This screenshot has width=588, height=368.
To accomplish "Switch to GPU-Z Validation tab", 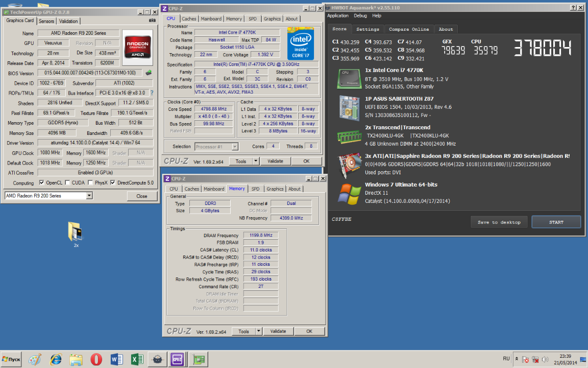I will coord(68,21).
